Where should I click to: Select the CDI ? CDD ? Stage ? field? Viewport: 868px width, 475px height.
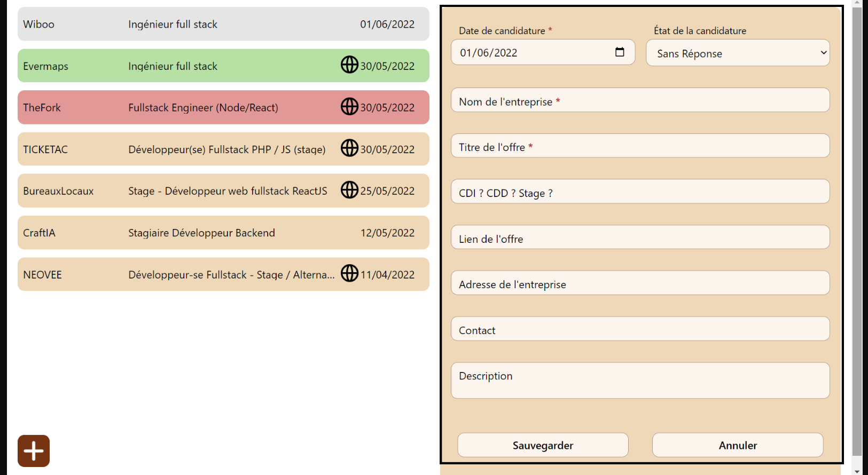pos(640,192)
